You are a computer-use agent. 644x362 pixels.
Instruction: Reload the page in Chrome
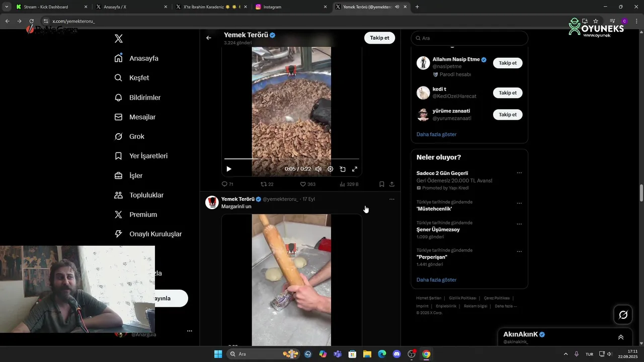pyautogui.click(x=31, y=21)
